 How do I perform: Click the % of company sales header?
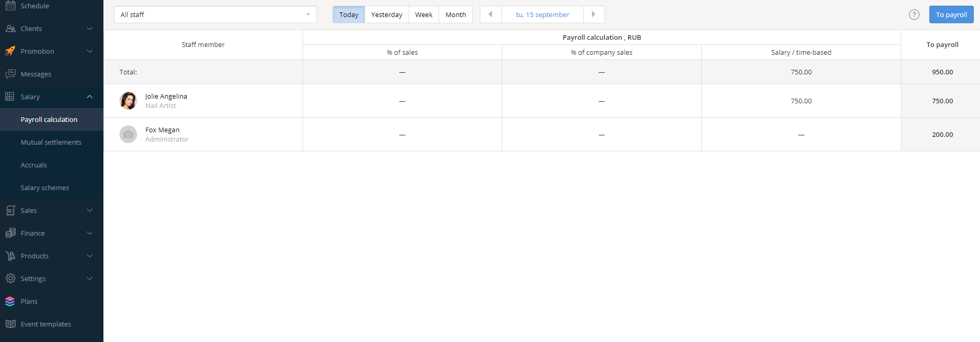click(x=601, y=52)
